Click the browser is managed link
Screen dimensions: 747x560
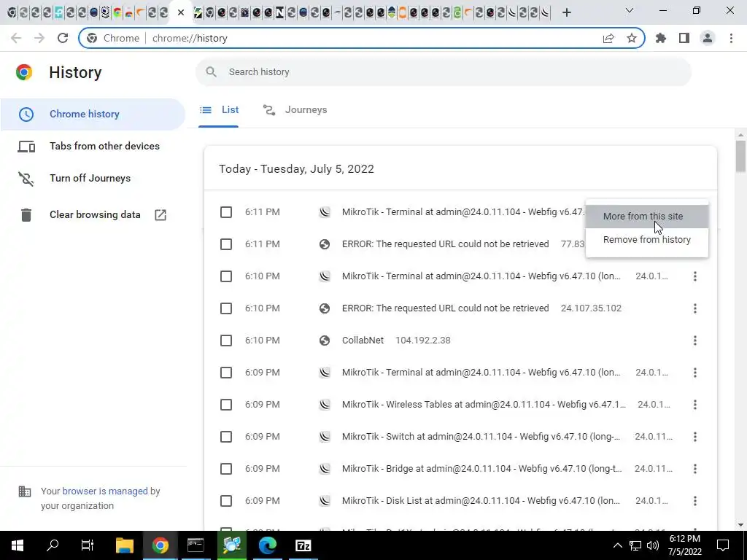point(105,491)
